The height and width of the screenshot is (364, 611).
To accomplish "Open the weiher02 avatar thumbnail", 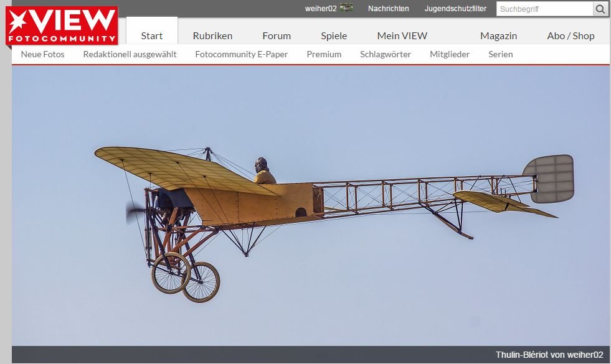I will pyautogui.click(x=346, y=8).
